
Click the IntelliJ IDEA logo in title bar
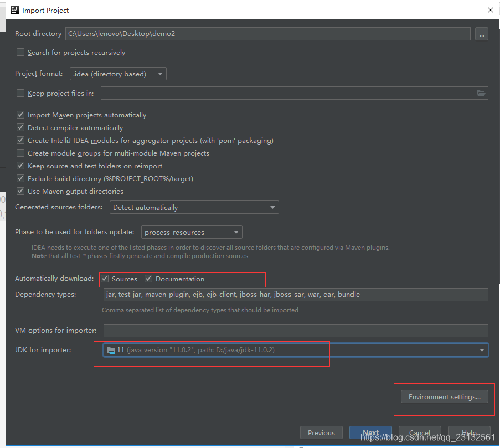coord(14,10)
